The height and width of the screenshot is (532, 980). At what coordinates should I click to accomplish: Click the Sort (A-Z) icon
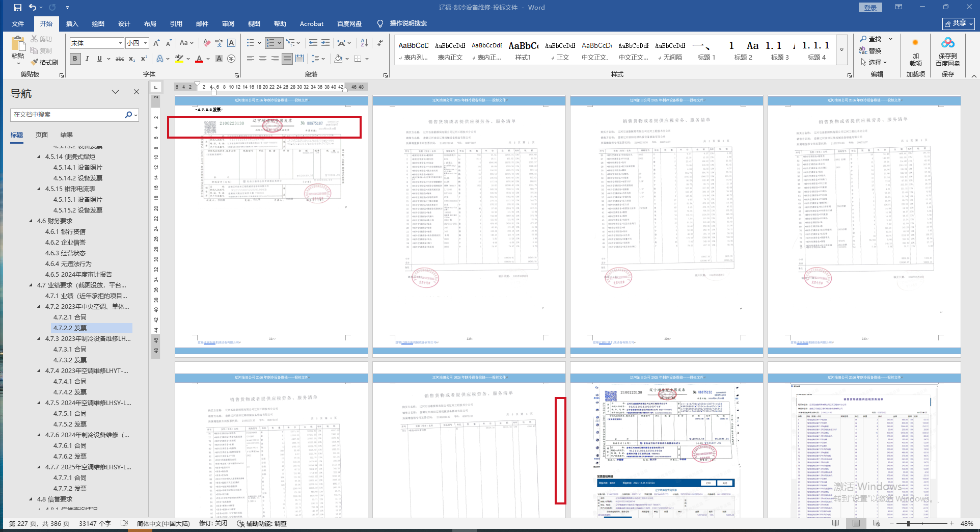(364, 43)
